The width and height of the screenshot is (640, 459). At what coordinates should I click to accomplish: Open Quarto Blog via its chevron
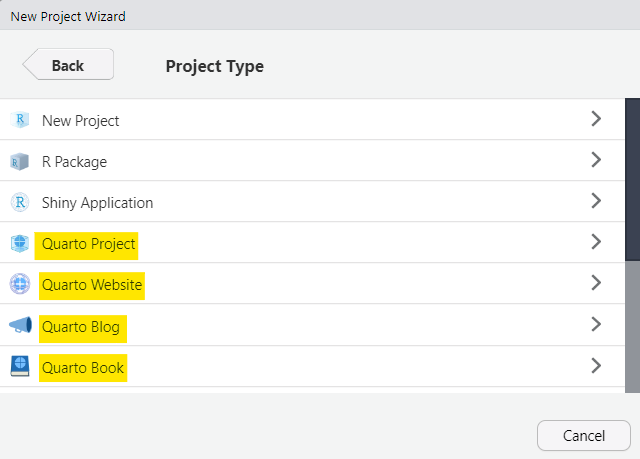click(x=596, y=324)
